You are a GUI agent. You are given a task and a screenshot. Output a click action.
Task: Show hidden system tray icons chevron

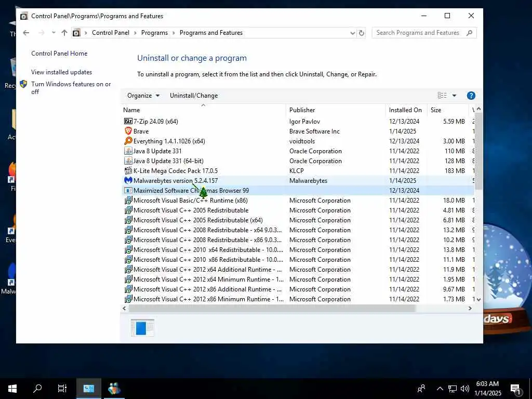(x=440, y=389)
